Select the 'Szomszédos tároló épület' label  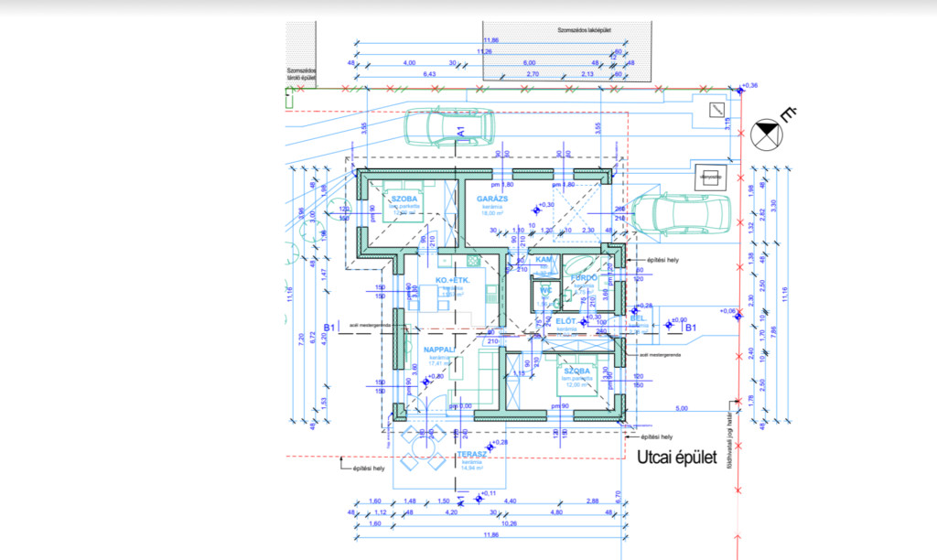300,75
